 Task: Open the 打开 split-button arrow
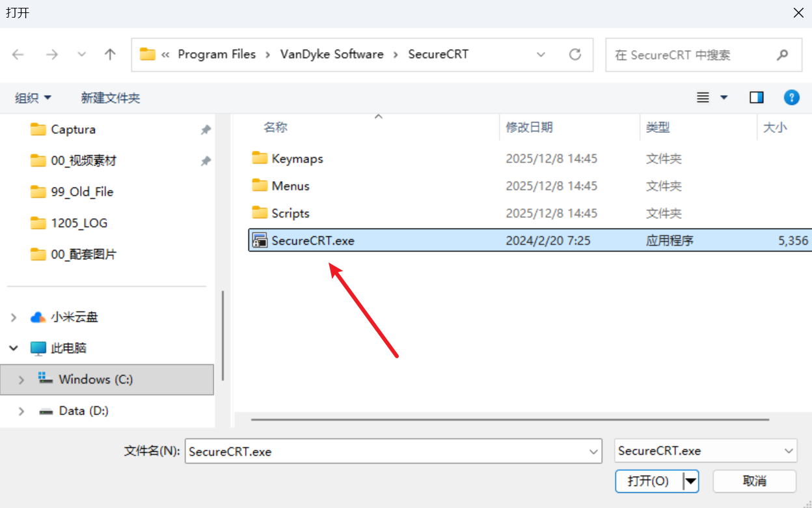690,481
